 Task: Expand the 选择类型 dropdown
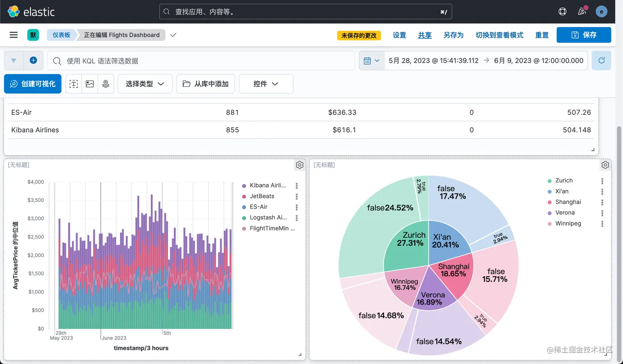145,84
